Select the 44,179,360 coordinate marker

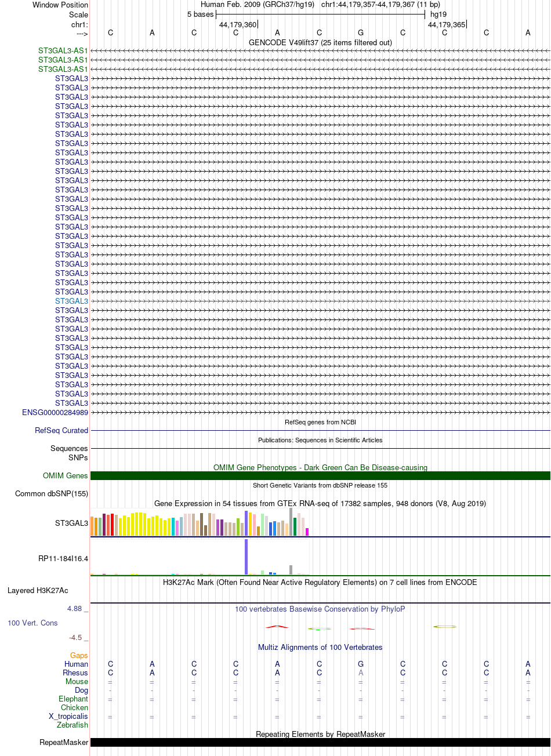pos(238,25)
